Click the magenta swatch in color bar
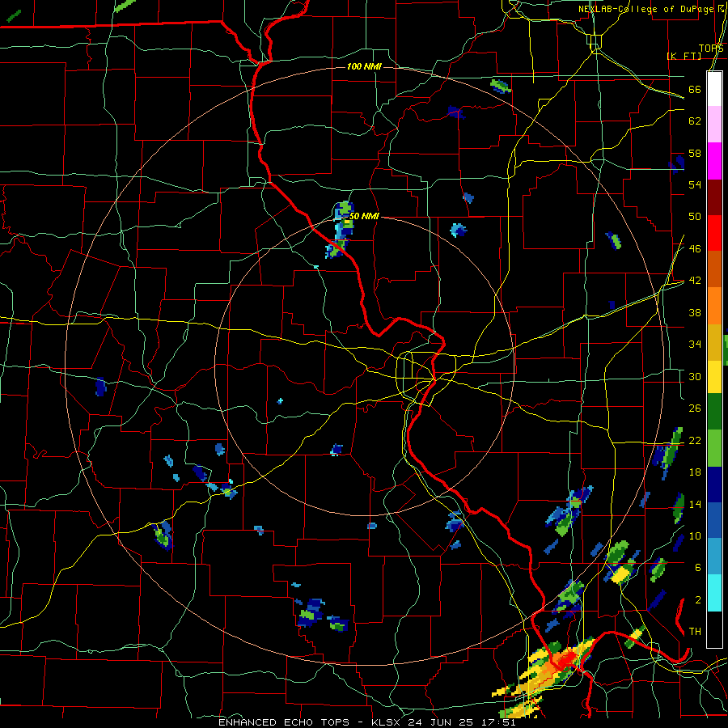This screenshot has width=728, height=728. point(714,161)
